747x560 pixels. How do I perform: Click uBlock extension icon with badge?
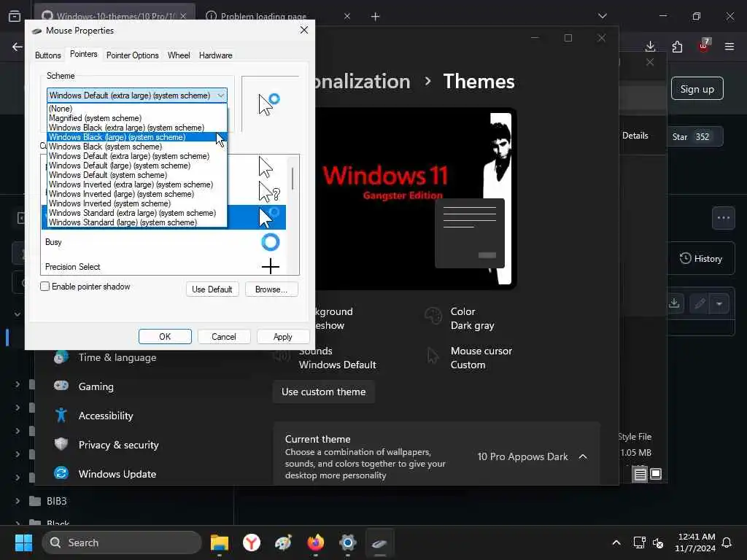[704, 46]
